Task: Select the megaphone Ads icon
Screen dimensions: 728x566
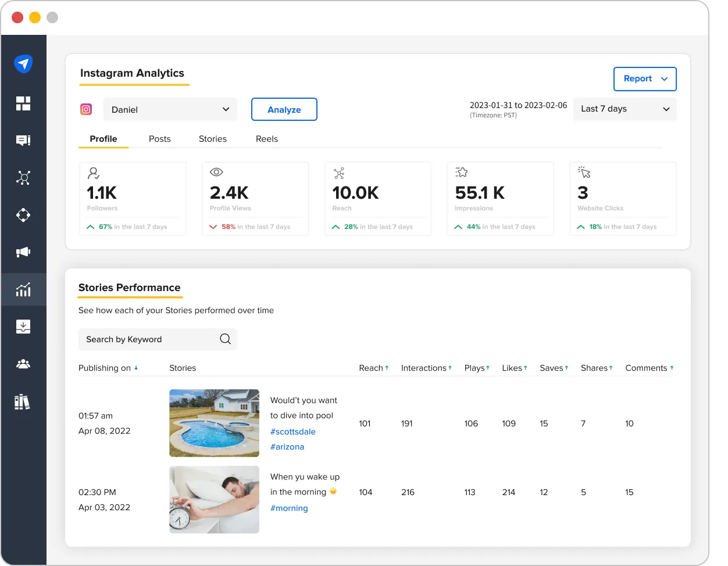Action: (23, 252)
